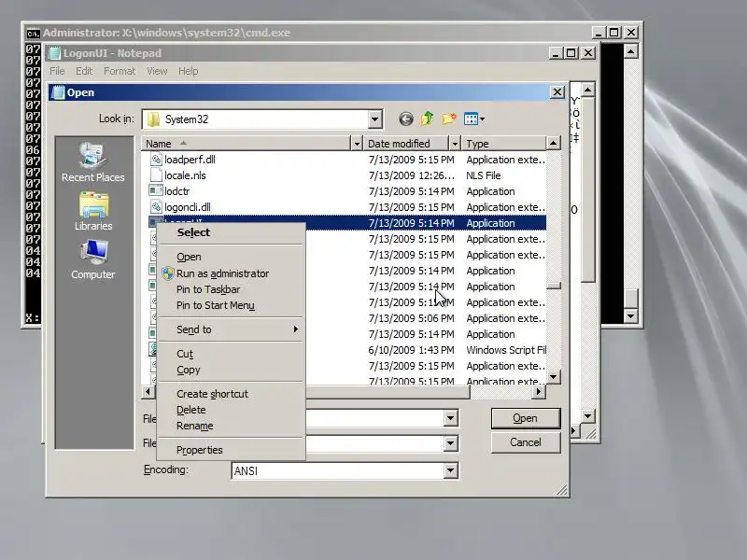
Task: Click the shield icon beside Run as administrator
Action: [x=168, y=273]
